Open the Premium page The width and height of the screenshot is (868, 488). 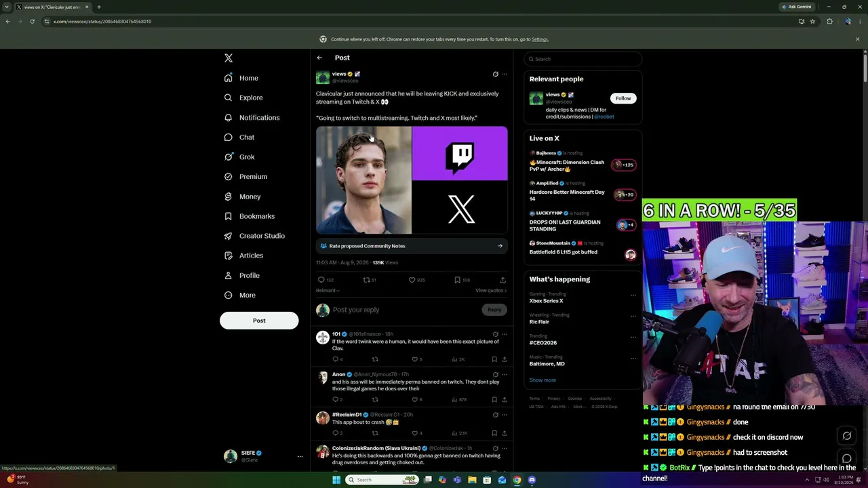point(245,176)
